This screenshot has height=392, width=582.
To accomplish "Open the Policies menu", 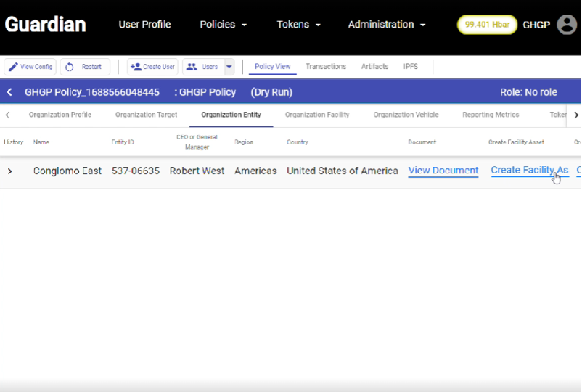I will [224, 25].
